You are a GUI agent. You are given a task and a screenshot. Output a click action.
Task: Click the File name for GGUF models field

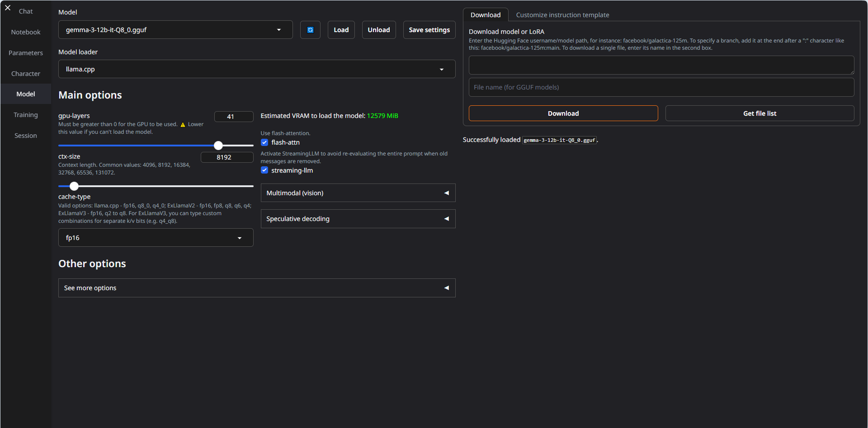[661, 87]
